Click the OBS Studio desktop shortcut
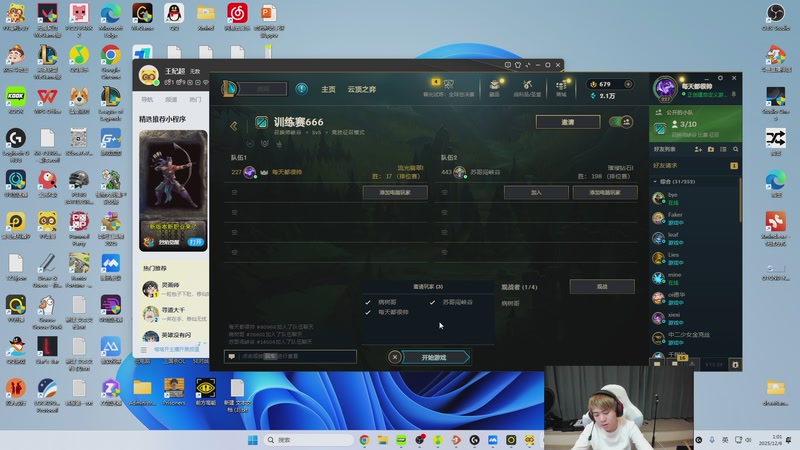 [776, 17]
